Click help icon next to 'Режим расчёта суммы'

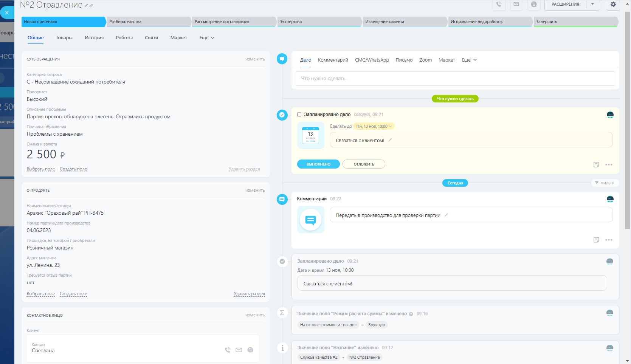click(411, 314)
